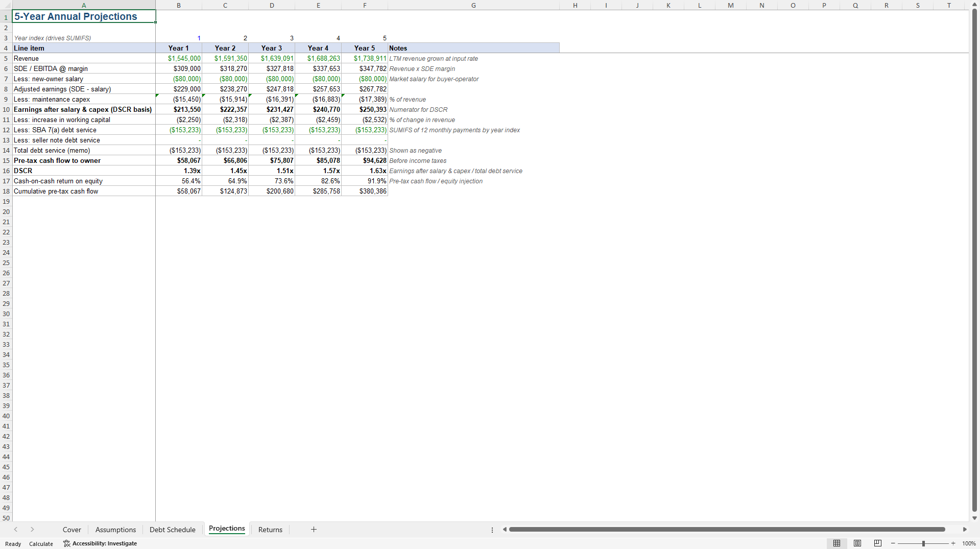Click the select-all corner of the grid
The width and height of the screenshot is (980, 549).
[x=6, y=5]
